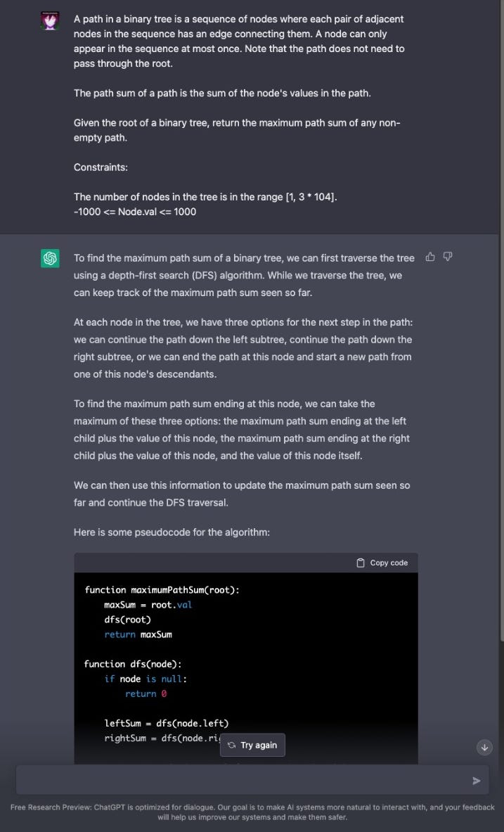Click the scroll-to-bottom down arrow
The width and height of the screenshot is (504, 832).
click(x=484, y=747)
